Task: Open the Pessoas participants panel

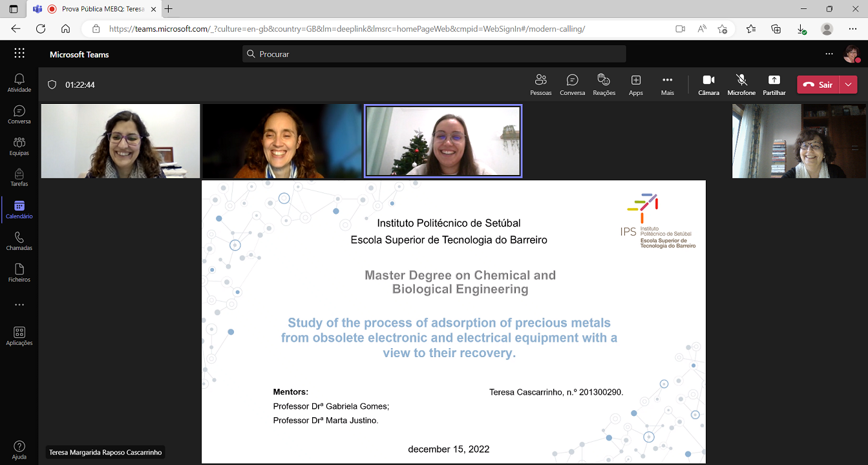Action: [x=540, y=85]
